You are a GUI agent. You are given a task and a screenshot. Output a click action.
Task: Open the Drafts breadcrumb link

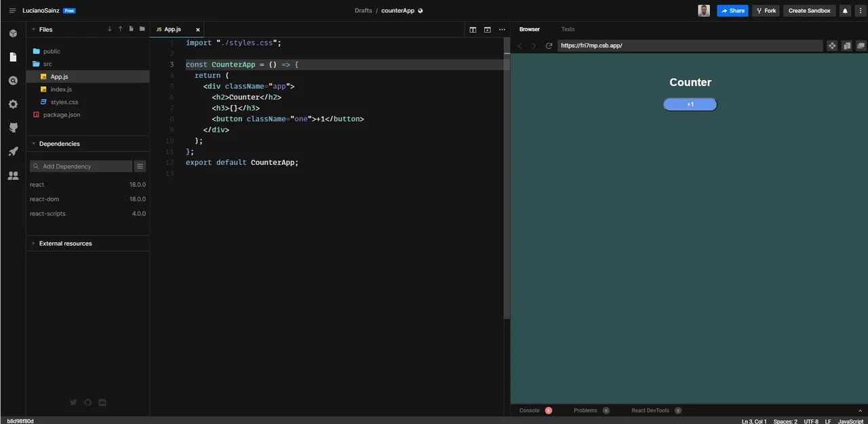[363, 11]
